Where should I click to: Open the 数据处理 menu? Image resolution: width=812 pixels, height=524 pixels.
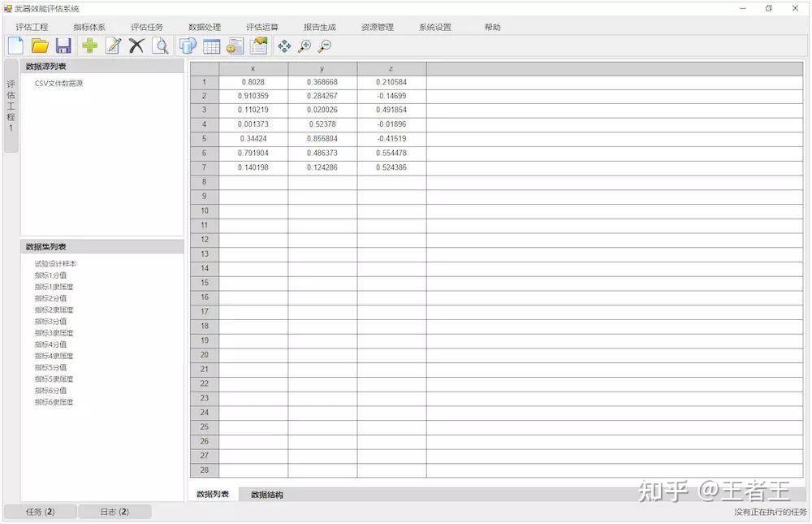point(204,27)
